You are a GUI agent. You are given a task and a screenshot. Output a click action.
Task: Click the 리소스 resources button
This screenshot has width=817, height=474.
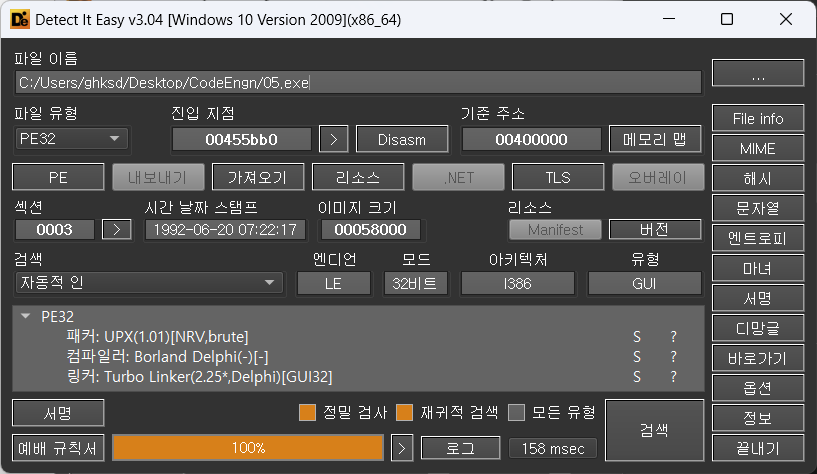point(358,178)
